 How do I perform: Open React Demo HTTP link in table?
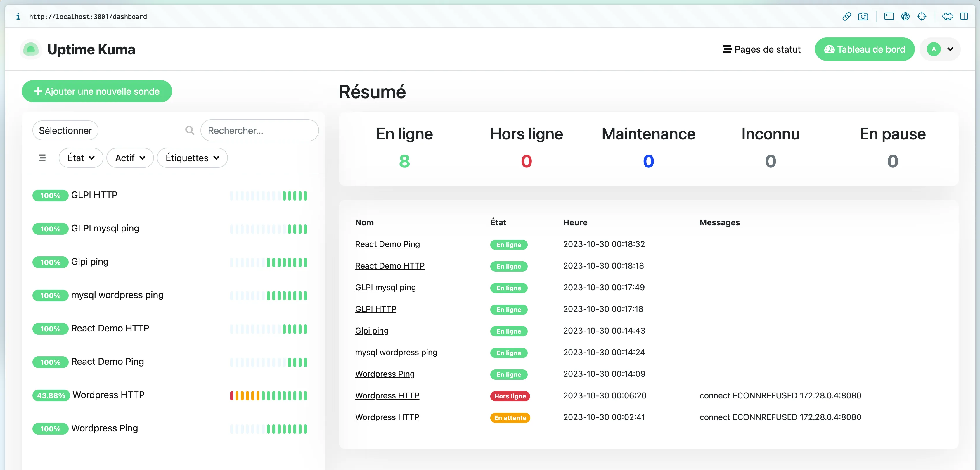tap(389, 266)
